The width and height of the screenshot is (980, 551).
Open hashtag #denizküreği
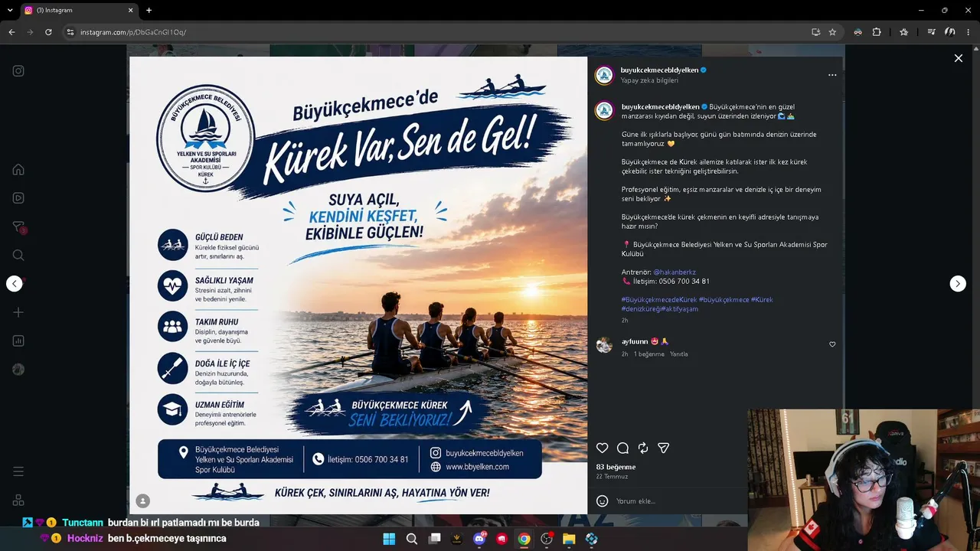point(640,309)
